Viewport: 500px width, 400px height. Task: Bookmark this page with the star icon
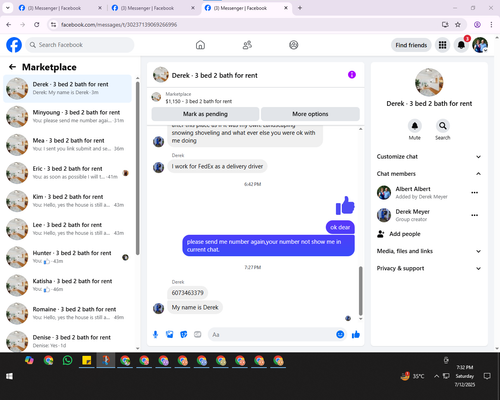click(458, 25)
